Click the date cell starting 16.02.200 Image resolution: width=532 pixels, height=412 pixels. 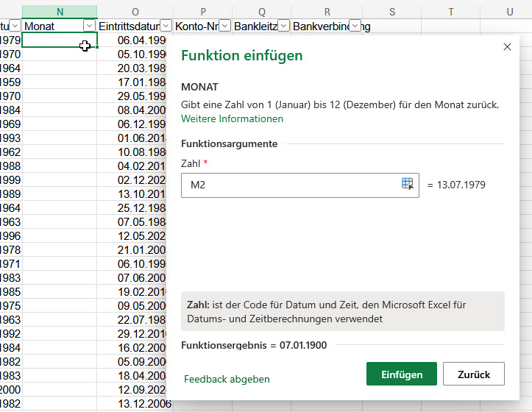tap(132, 347)
